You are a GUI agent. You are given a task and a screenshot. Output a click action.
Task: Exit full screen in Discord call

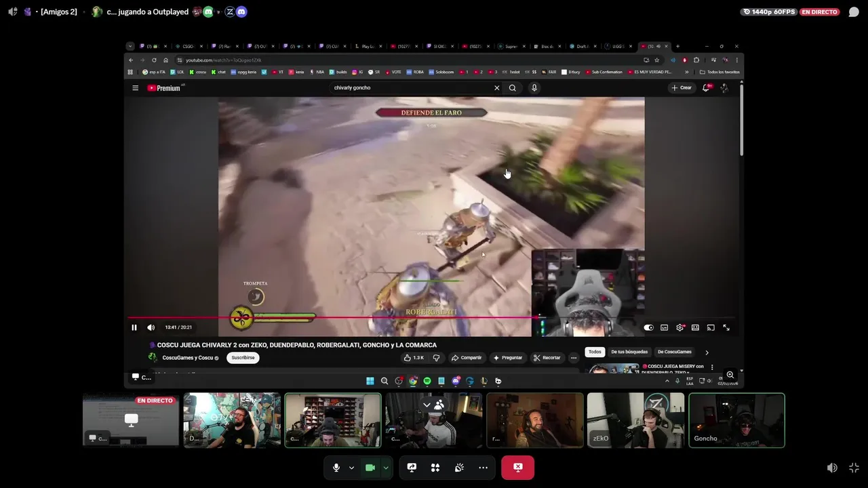[x=854, y=468]
